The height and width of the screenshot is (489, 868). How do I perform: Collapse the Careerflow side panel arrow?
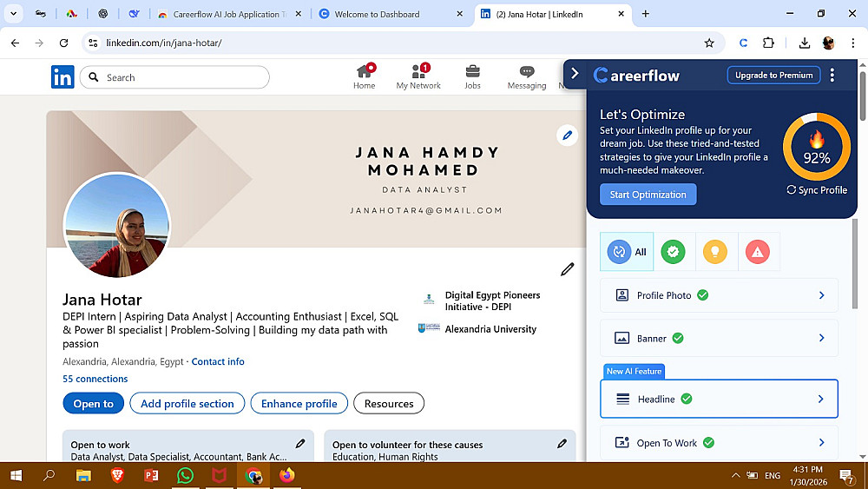click(x=575, y=74)
